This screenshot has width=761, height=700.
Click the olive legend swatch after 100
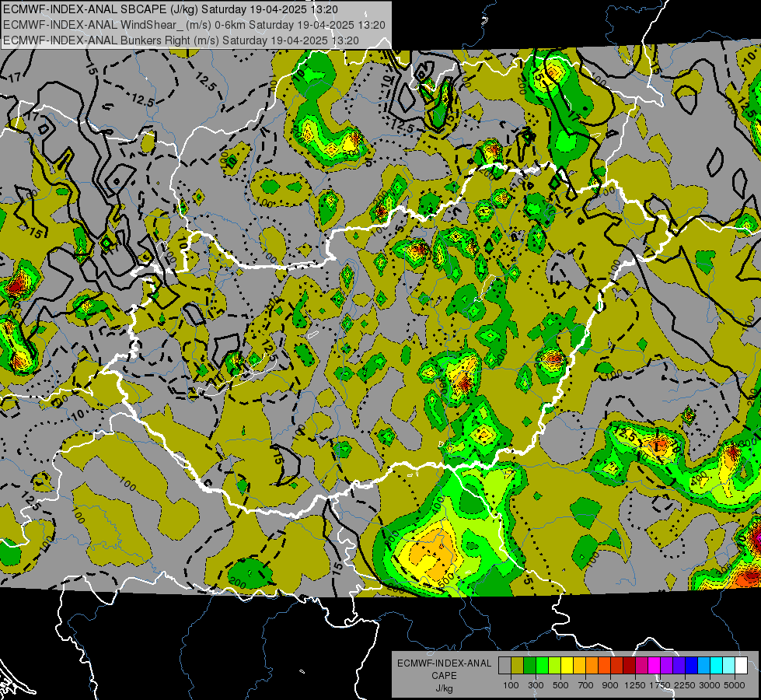coord(518,666)
